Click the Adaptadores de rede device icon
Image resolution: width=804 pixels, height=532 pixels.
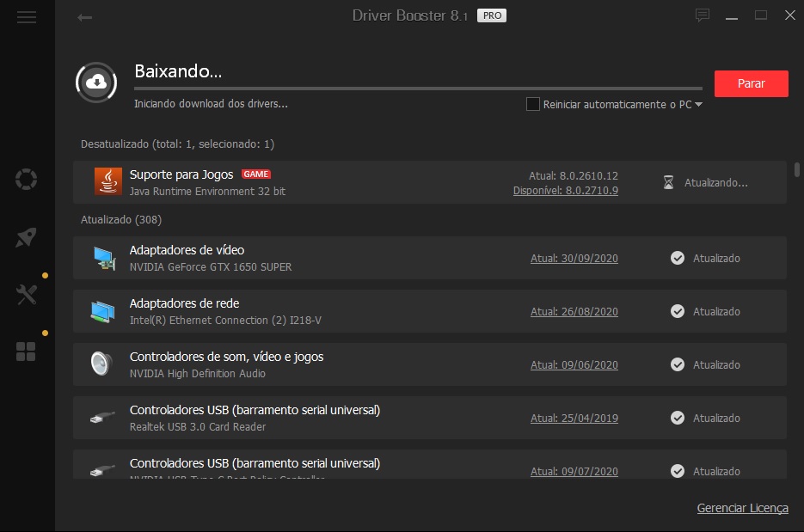[x=102, y=312]
